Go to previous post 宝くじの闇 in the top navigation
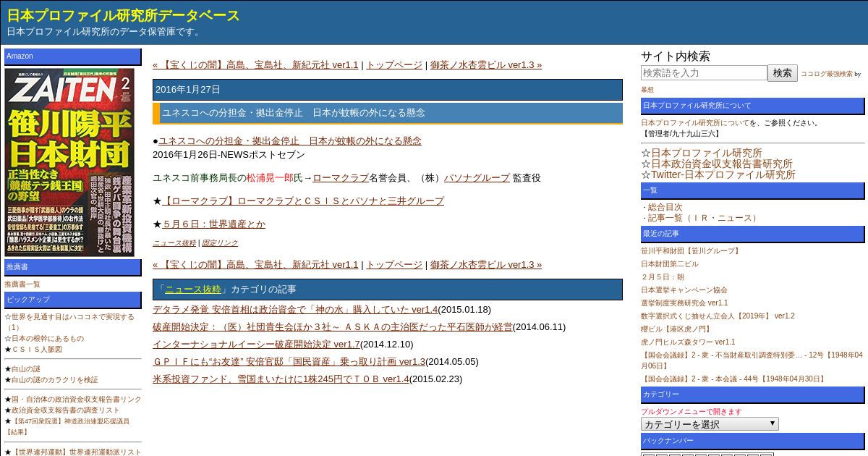Screen dimensions: 868x456 255,64
